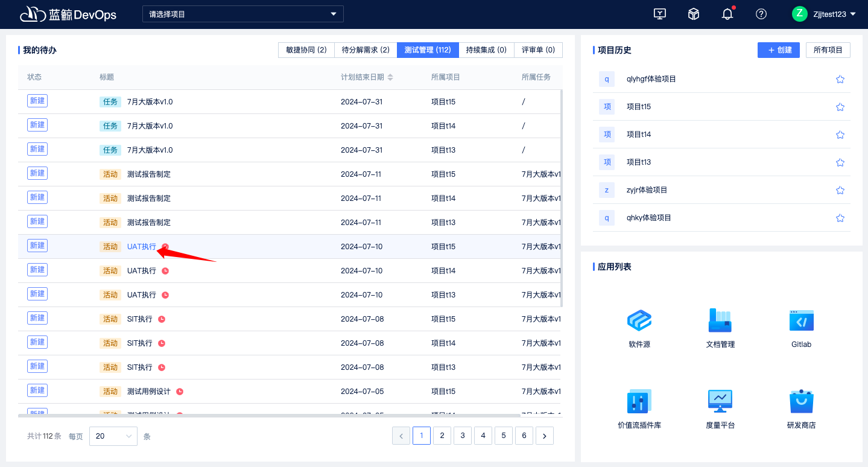This screenshot has width=868, height=467.
Task: Click overdue clock icon on 测试用例设计 row
Action: [x=180, y=392]
